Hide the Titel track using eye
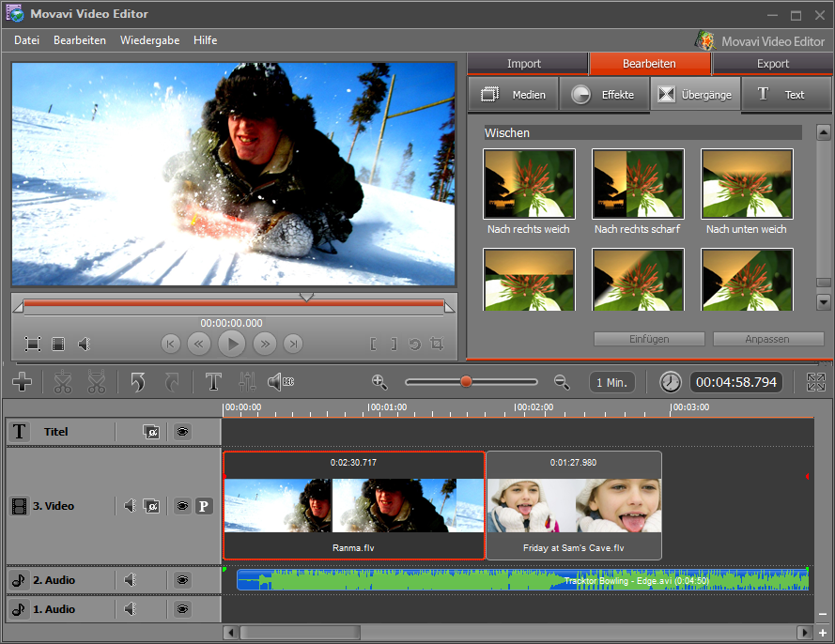 point(182,432)
